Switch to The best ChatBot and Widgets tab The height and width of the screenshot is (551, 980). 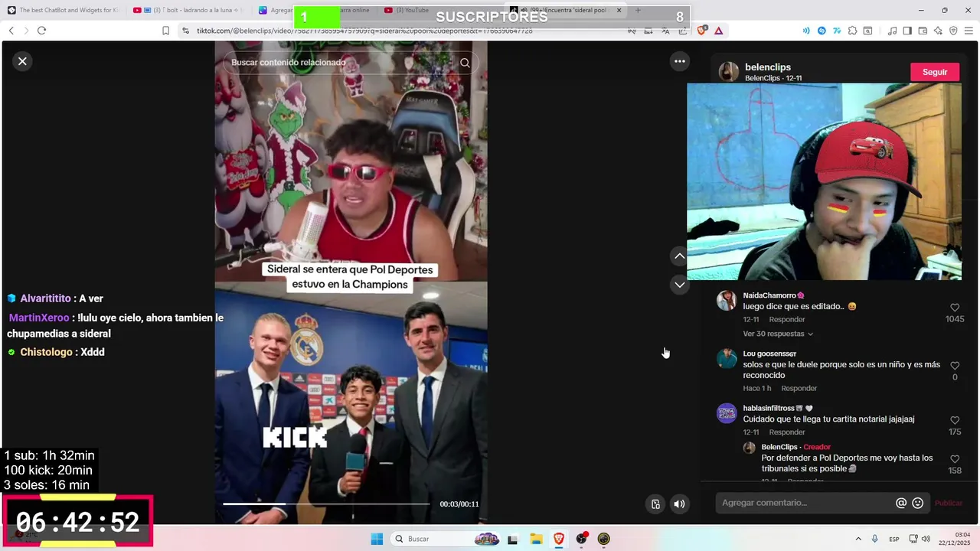pyautogui.click(x=63, y=10)
